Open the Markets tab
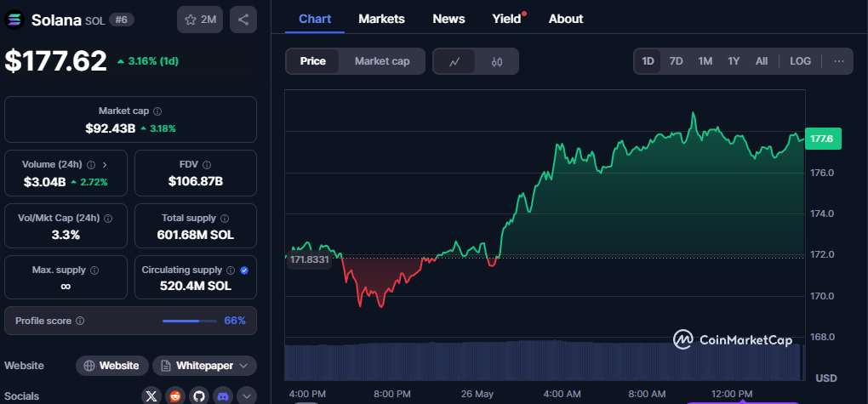 381,19
